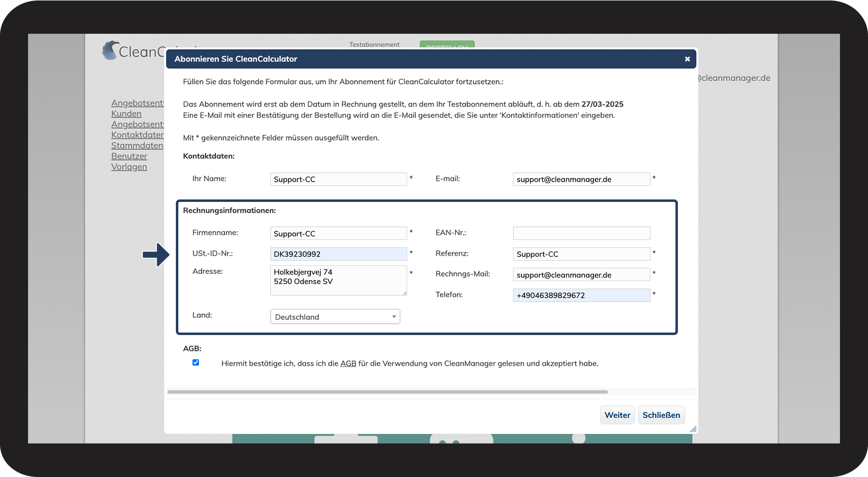Click the horizontal scrollbar in the dialog

coord(387,392)
